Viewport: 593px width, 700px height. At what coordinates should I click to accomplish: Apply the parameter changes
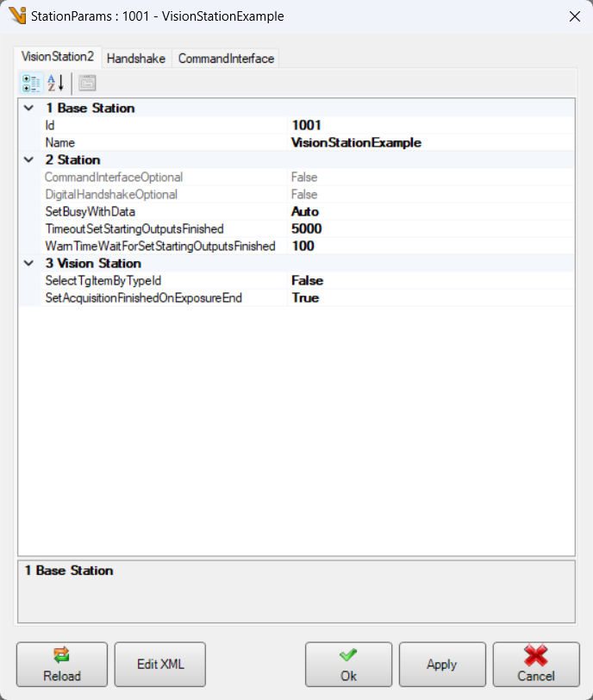pos(442,665)
